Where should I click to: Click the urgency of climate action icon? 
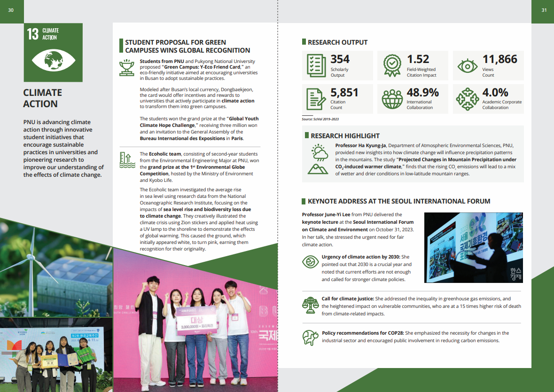(x=310, y=261)
